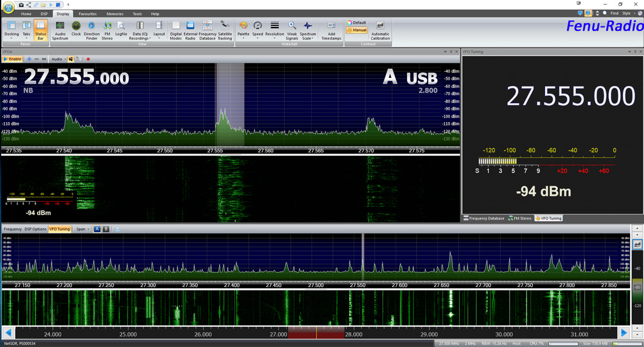Toggle the Status Bar visibility
This screenshot has width=644, height=347.
click(x=41, y=30)
